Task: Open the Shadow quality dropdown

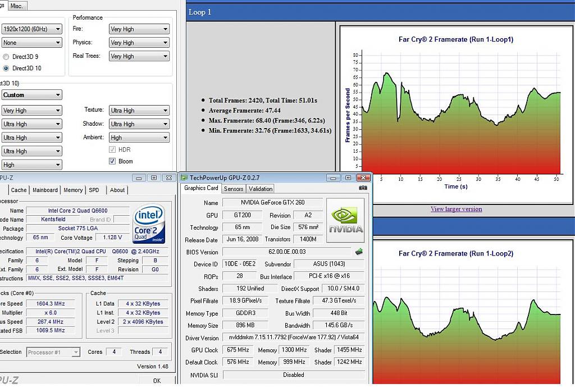Action: pos(139,124)
